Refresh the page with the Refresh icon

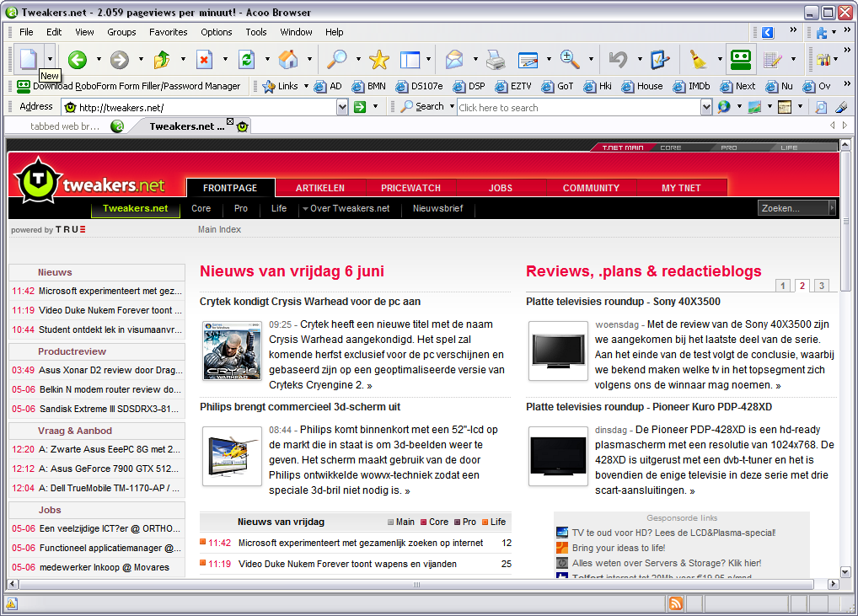click(246, 59)
